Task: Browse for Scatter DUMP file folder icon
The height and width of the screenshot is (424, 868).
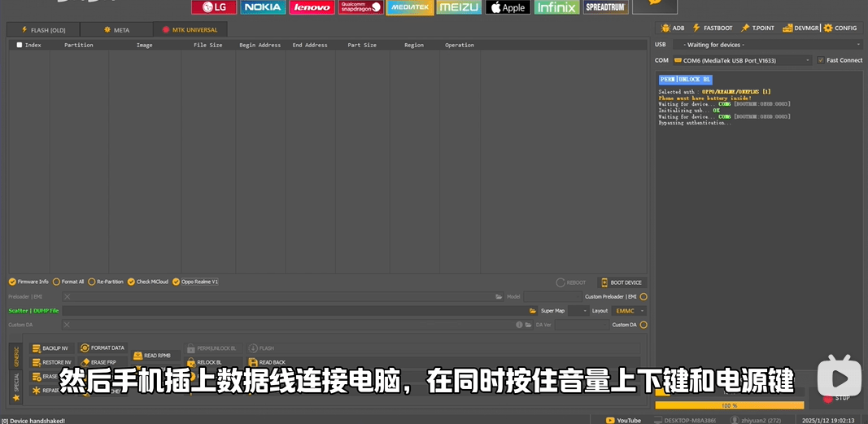Action: pyautogui.click(x=533, y=311)
